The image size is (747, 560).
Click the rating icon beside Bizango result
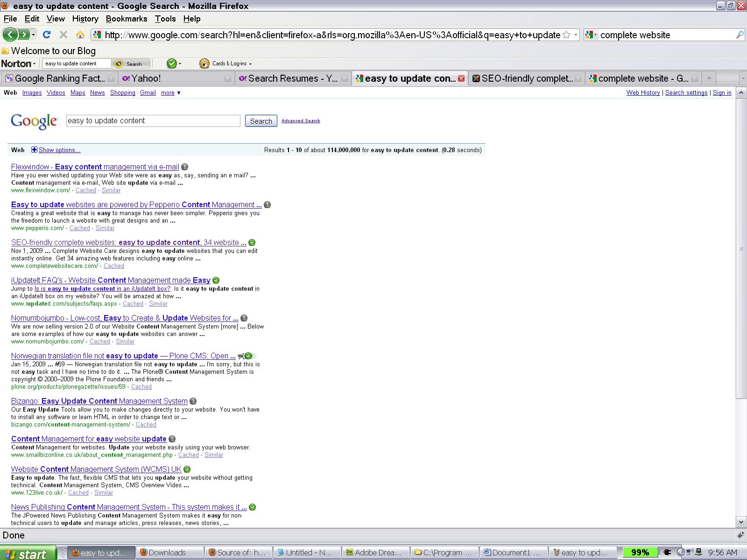(193, 401)
